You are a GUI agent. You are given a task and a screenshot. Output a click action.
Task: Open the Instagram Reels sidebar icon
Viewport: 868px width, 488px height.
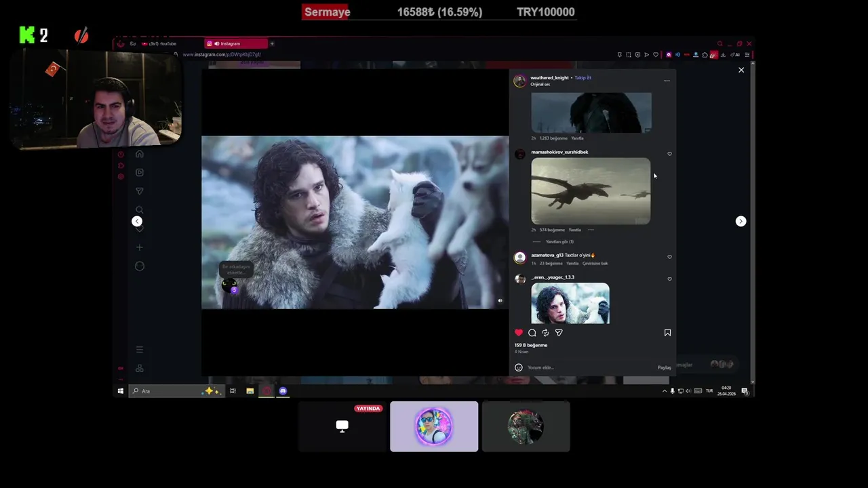[x=140, y=173]
